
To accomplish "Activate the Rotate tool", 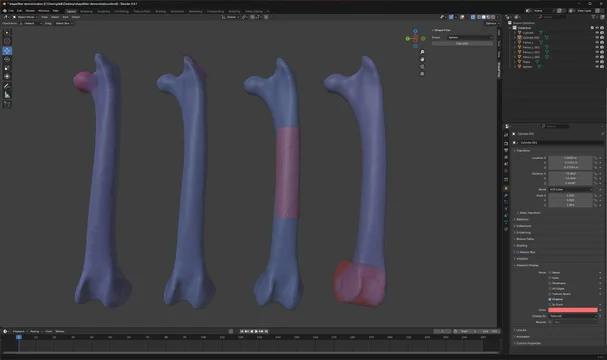I will coord(7,59).
